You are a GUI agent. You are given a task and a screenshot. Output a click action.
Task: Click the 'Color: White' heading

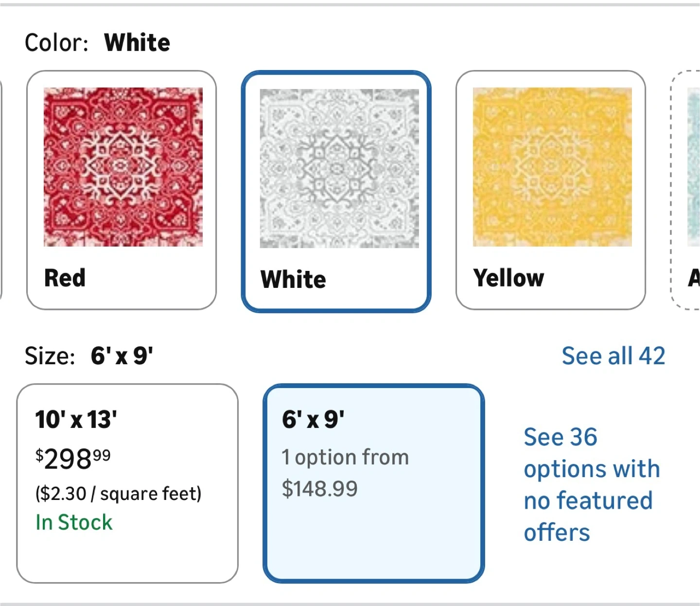tap(97, 43)
